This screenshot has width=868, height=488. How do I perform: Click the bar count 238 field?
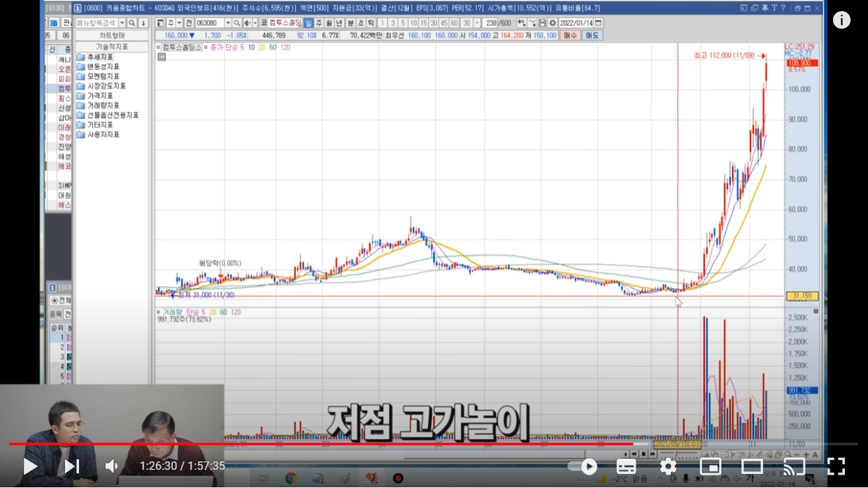pos(492,23)
